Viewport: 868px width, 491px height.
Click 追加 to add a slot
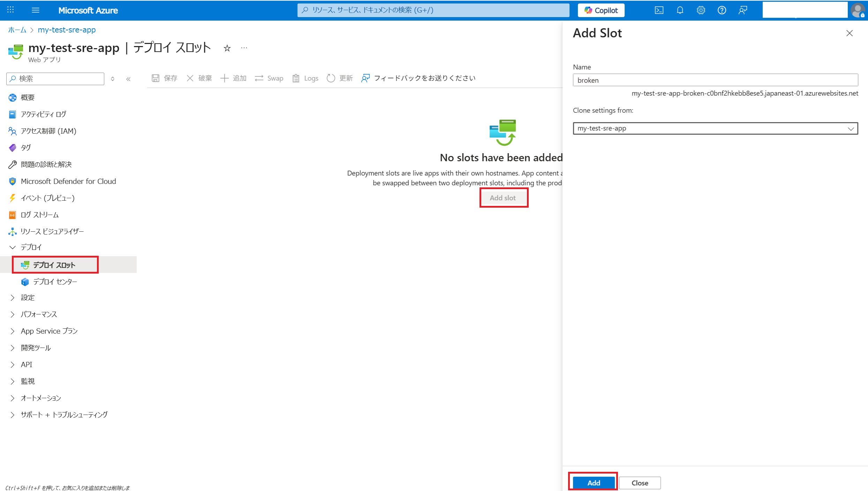(x=233, y=78)
